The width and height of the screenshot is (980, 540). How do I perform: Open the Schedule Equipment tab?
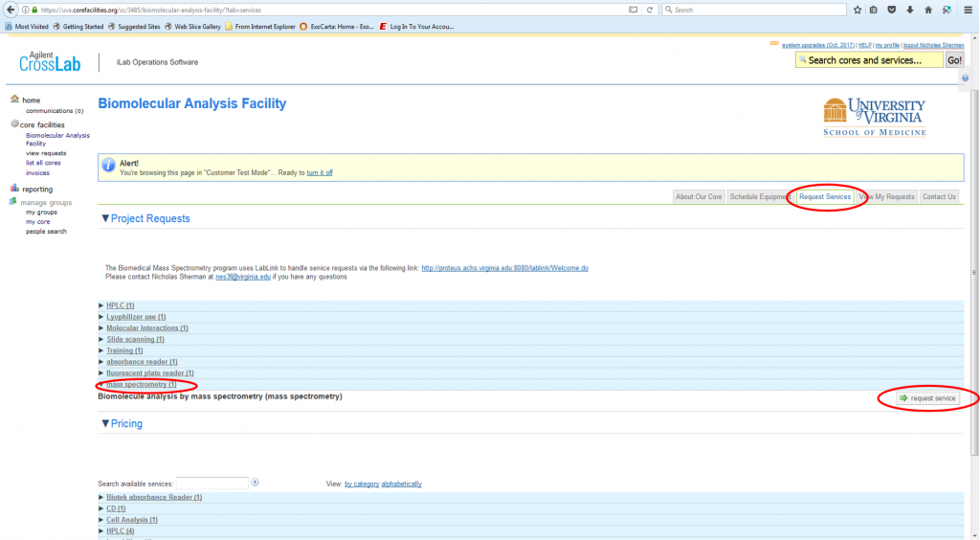click(x=759, y=196)
